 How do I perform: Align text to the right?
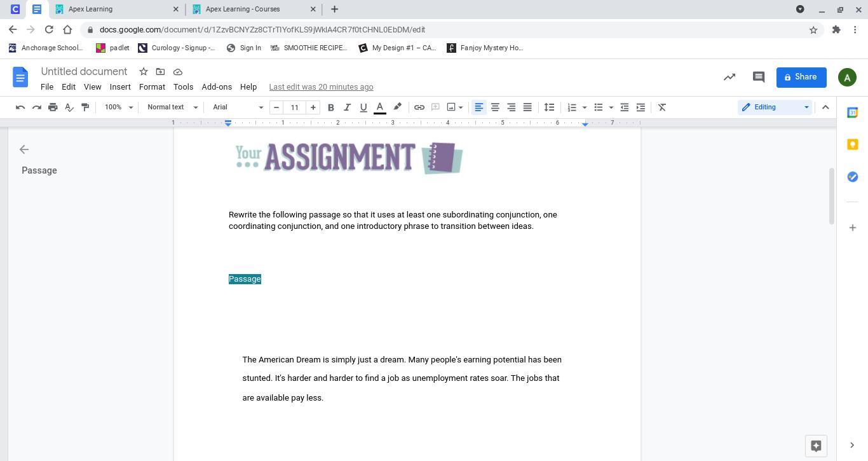point(511,107)
